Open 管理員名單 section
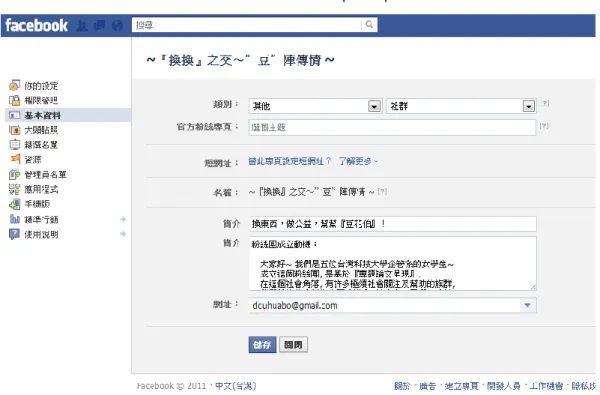The width and height of the screenshot is (600, 395). (x=46, y=175)
